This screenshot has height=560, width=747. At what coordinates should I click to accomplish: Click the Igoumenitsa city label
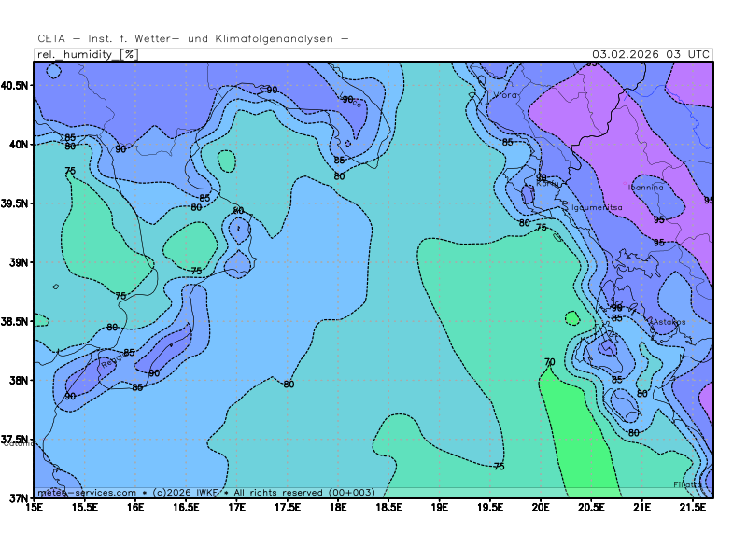click(x=597, y=206)
